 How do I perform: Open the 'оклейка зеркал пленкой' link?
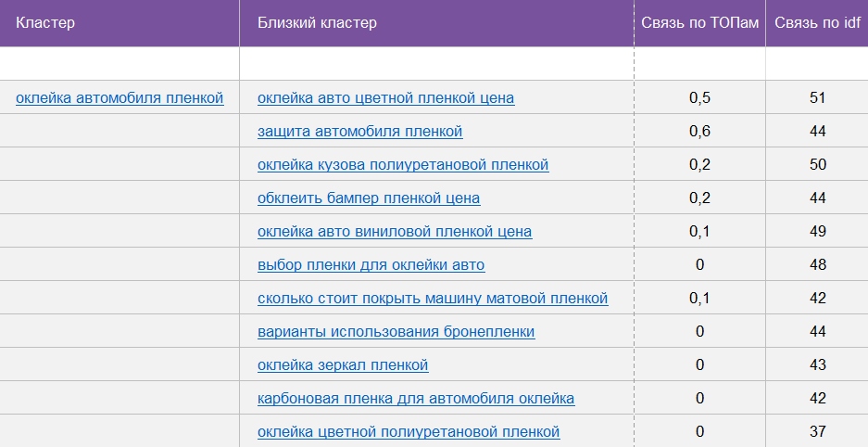(343, 364)
